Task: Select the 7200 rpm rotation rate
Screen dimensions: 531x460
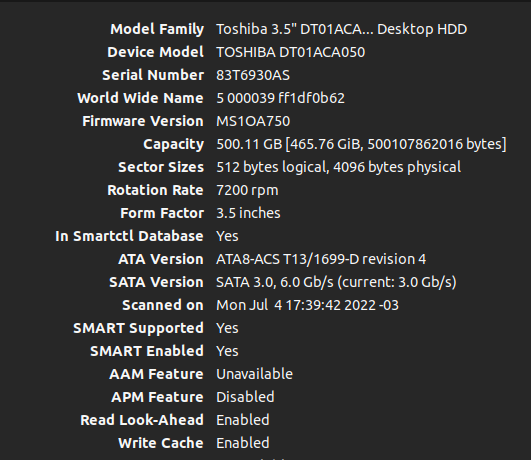Action: pyautogui.click(x=247, y=190)
